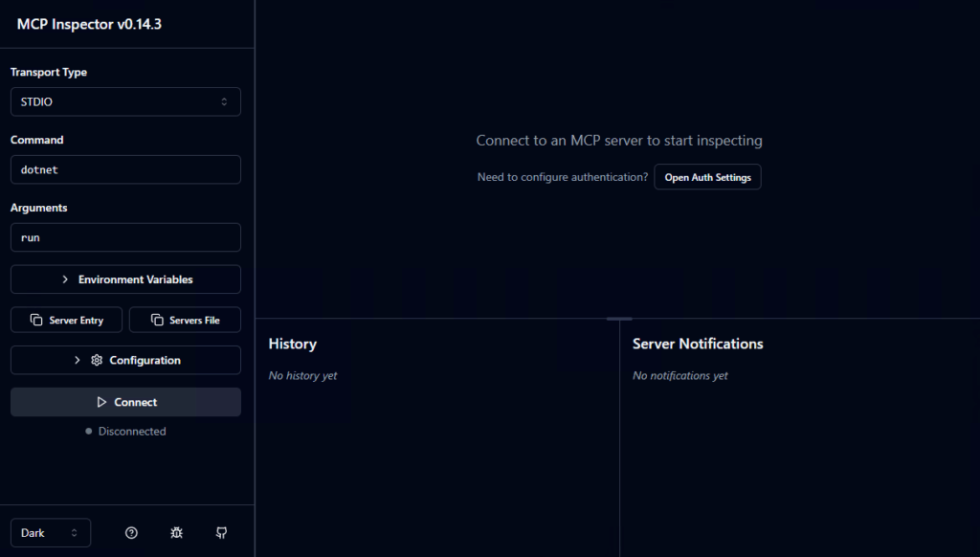Click the Arguments label
Image resolution: width=980 pixels, height=557 pixels.
coord(38,208)
